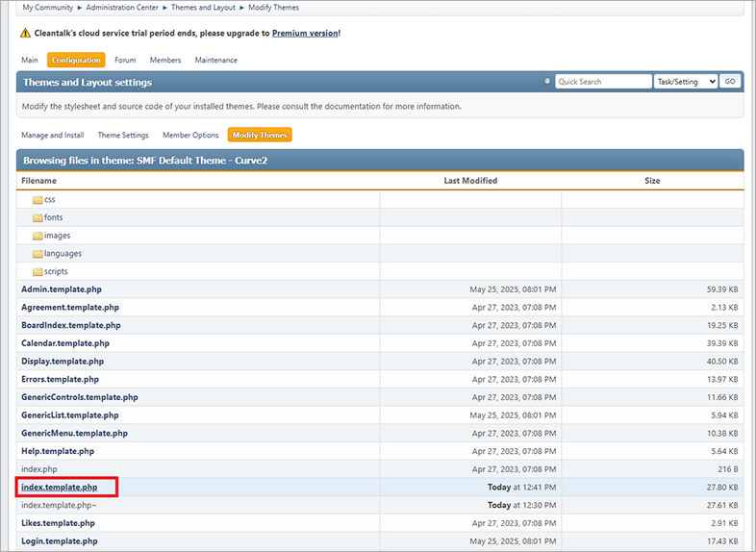Viewport: 756px width, 552px height.
Task: Open the scripts folder icon
Action: 38,271
